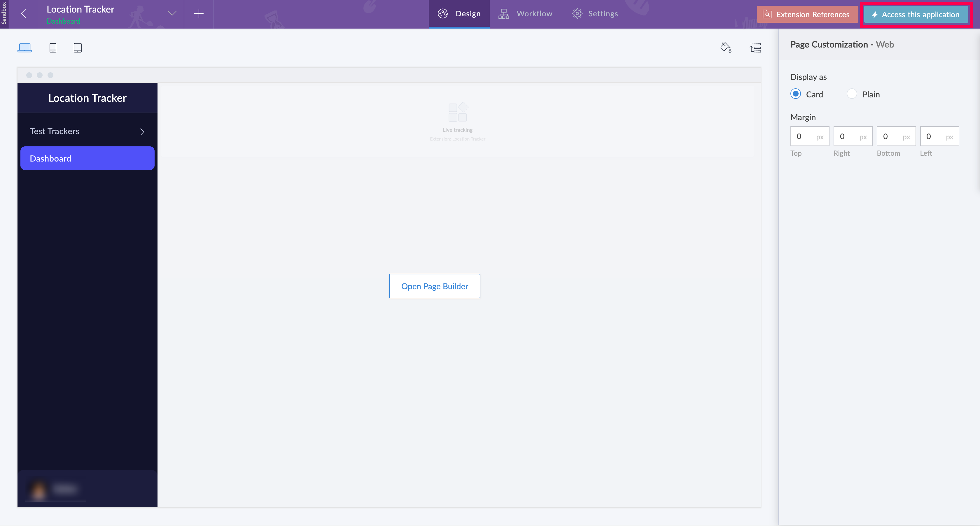Open the Workflow tab
980x526 pixels.
coord(525,14)
